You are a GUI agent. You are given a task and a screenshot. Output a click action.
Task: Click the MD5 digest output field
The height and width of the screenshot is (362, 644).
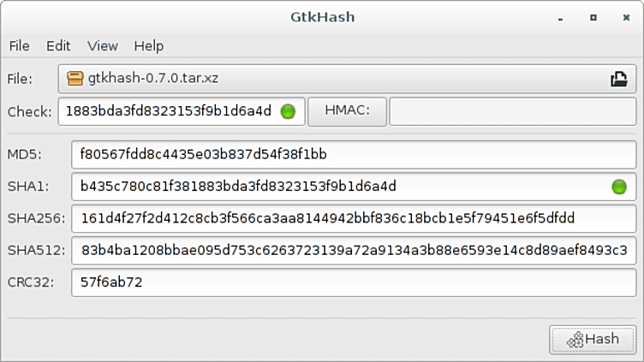(x=353, y=155)
